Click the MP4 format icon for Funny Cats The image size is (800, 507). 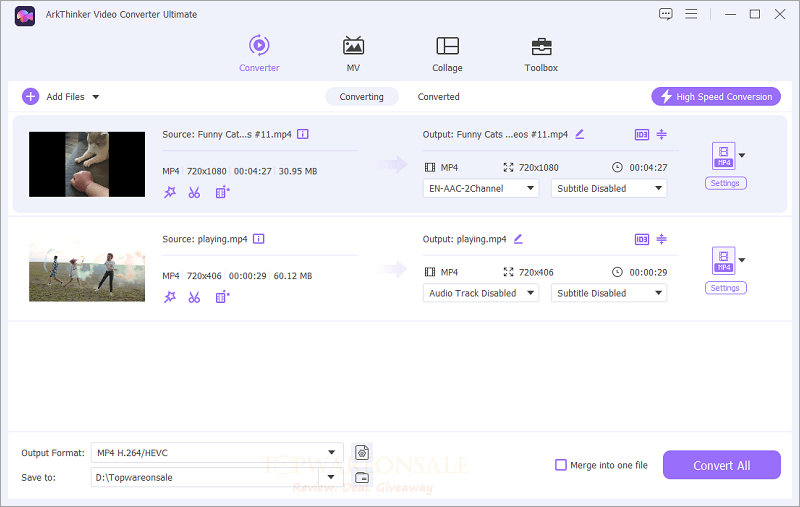tap(723, 156)
